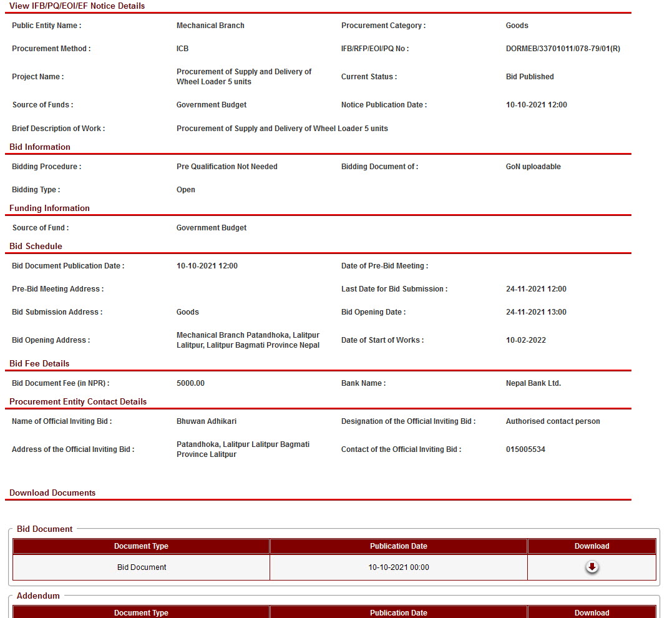Viewport: 672px width, 618px height.
Task: Select the Bid Document row label
Action: coord(142,567)
